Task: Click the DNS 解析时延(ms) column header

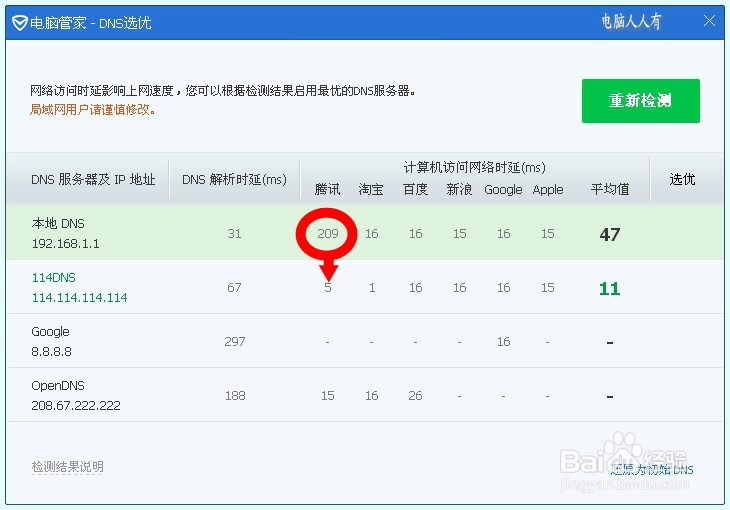Action: (234, 179)
